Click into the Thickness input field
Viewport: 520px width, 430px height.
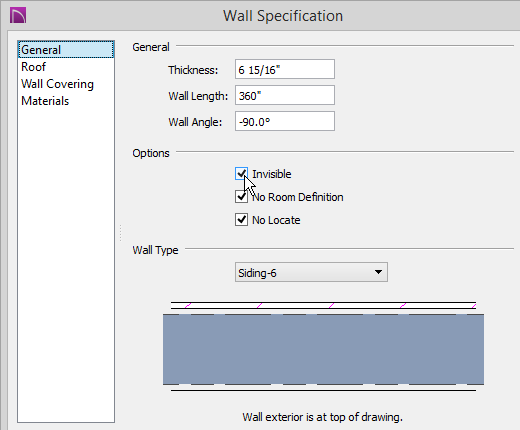coord(285,69)
